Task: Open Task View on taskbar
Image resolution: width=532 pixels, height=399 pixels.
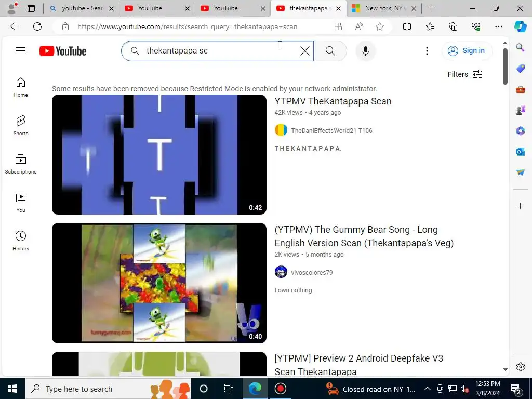Action: point(229,389)
